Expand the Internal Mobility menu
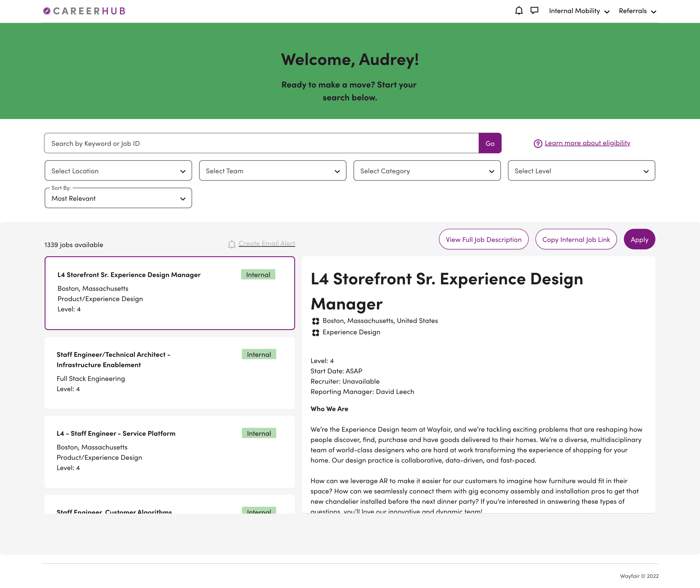The width and height of the screenshot is (700, 588). coord(579,11)
